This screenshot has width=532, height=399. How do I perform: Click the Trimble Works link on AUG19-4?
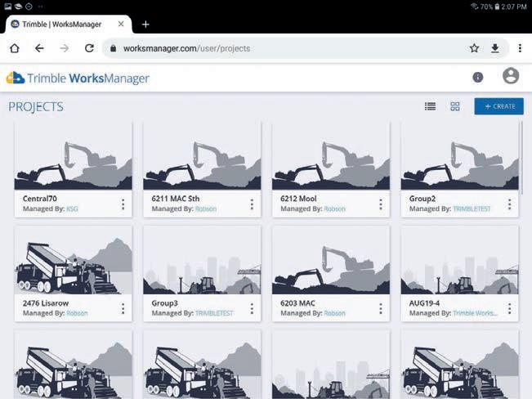click(476, 313)
